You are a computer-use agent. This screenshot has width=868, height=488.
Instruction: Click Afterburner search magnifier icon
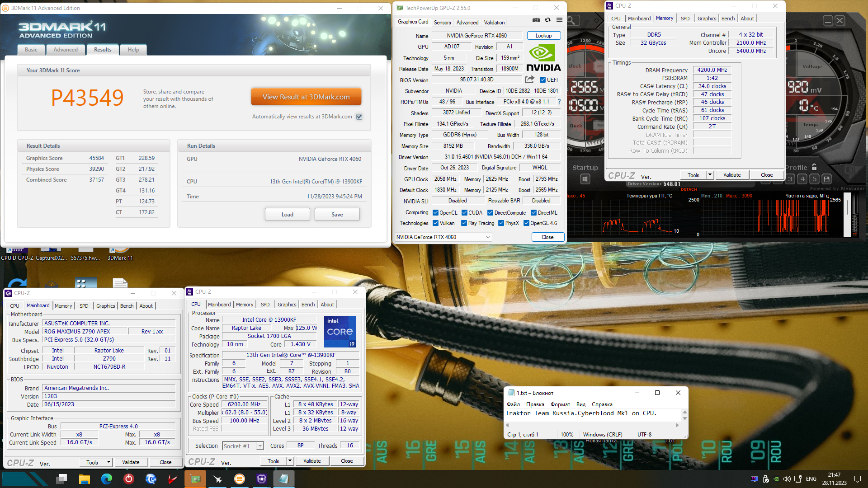pos(571,21)
